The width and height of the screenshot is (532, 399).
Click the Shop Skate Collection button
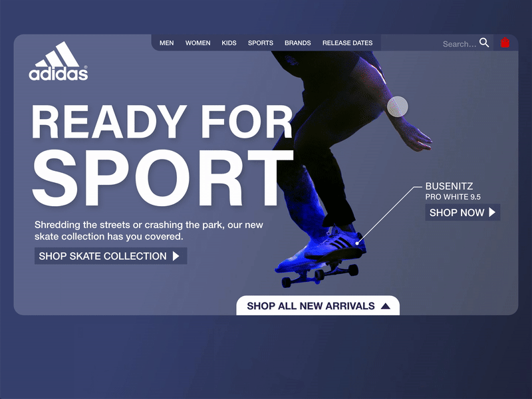point(111,256)
